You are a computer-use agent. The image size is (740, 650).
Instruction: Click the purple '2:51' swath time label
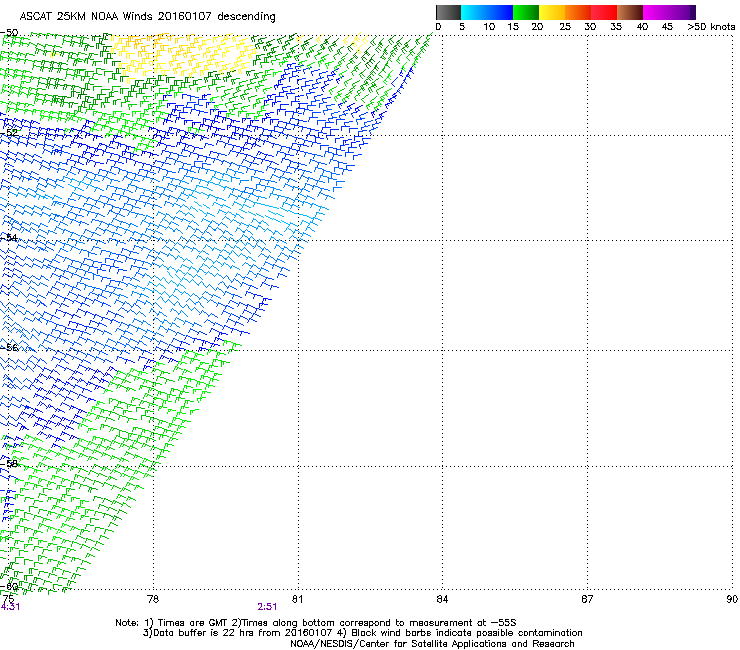(x=267, y=607)
